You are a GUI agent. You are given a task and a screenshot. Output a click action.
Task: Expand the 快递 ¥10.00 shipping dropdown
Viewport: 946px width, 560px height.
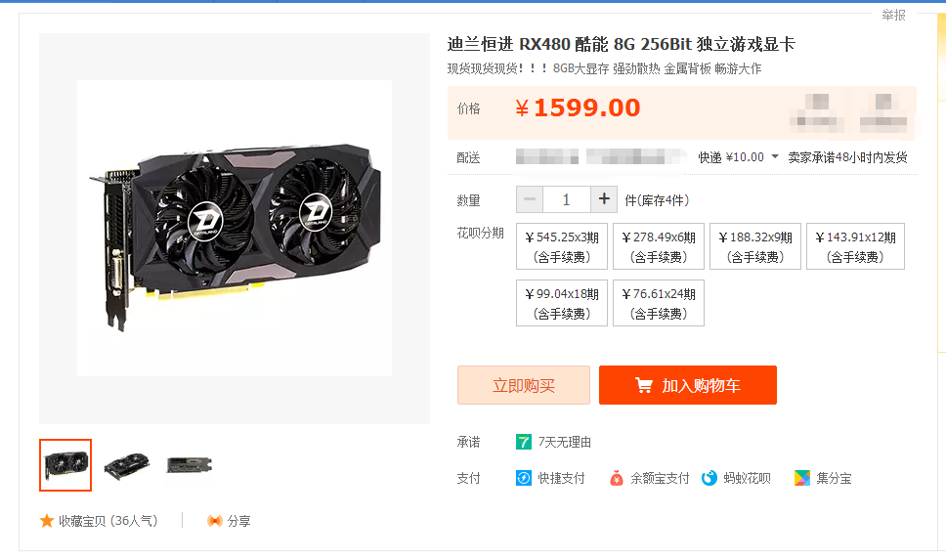pos(775,157)
